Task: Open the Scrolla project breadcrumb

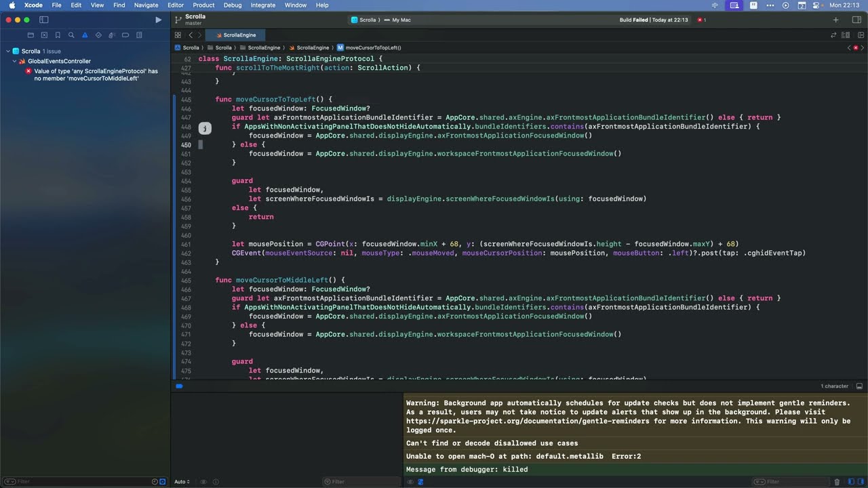Action: [x=186, y=48]
